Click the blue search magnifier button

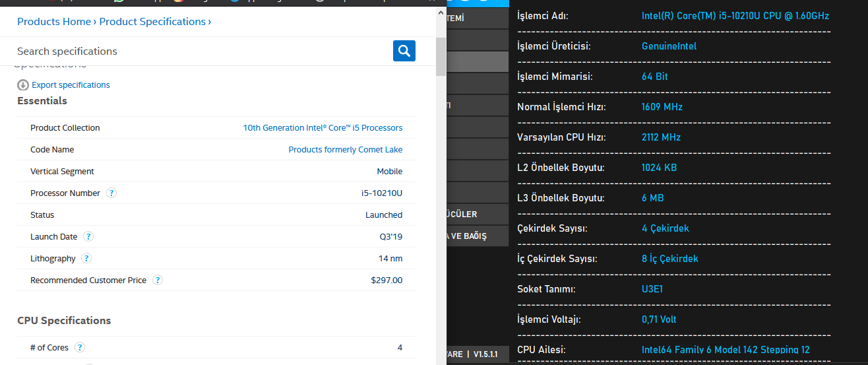click(404, 51)
